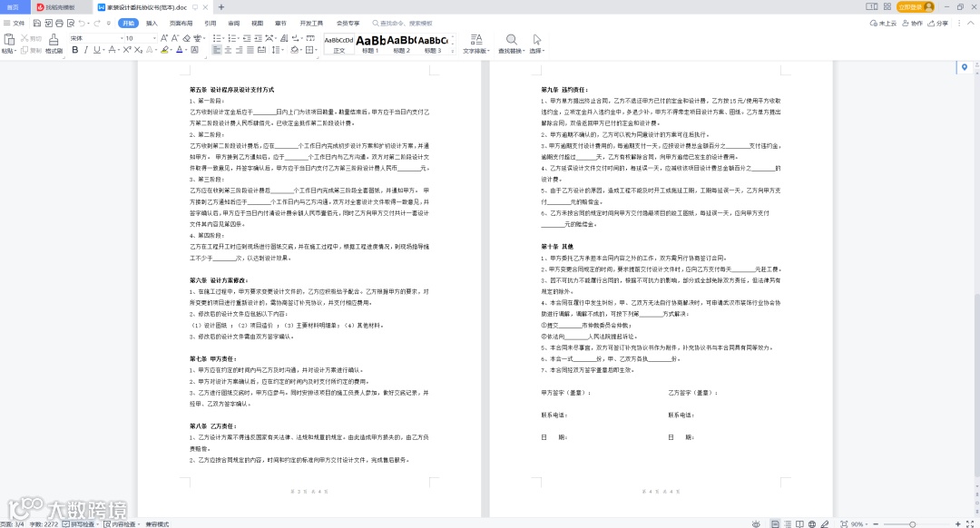Screen dimensions: 980x528
Task: Click the Select cursor tool icon
Action: pos(537,40)
